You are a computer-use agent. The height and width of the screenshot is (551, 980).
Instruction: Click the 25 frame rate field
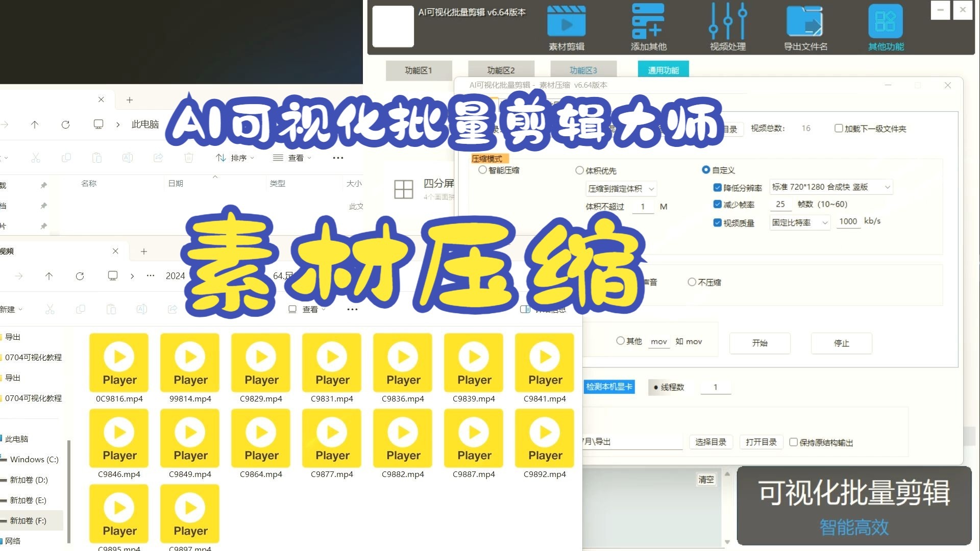click(x=780, y=204)
